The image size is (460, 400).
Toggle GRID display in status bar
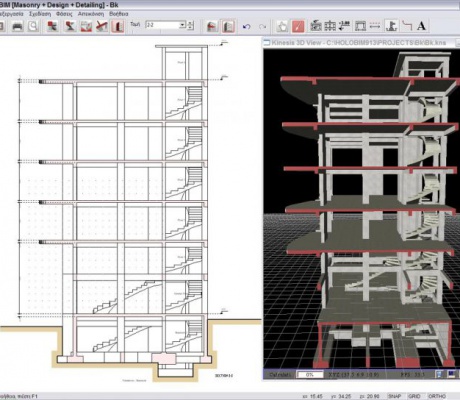[414, 396]
